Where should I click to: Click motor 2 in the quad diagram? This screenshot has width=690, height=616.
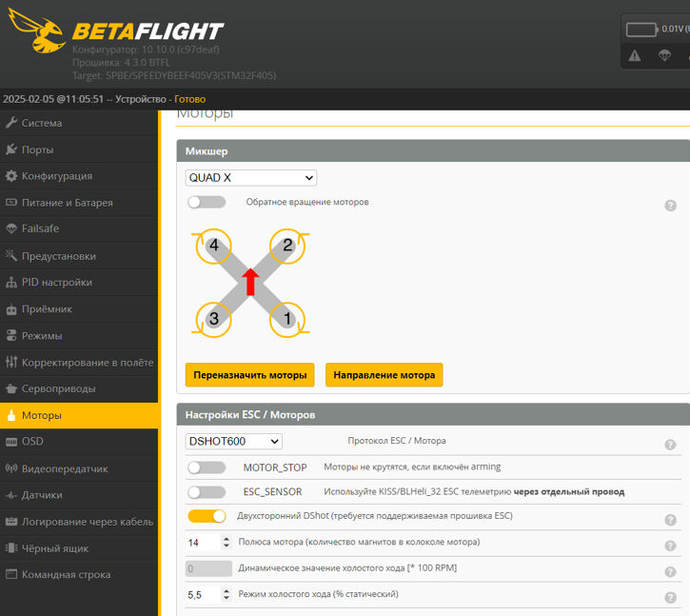(287, 246)
